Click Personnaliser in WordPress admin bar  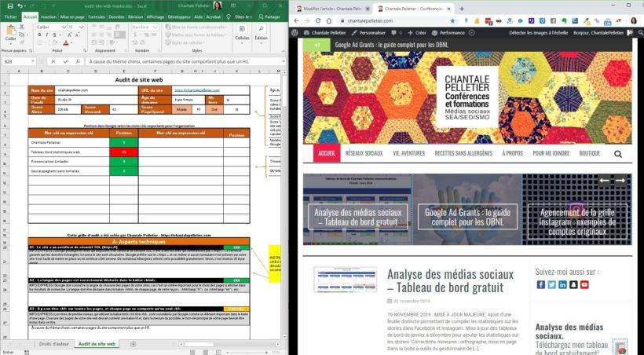368,32
